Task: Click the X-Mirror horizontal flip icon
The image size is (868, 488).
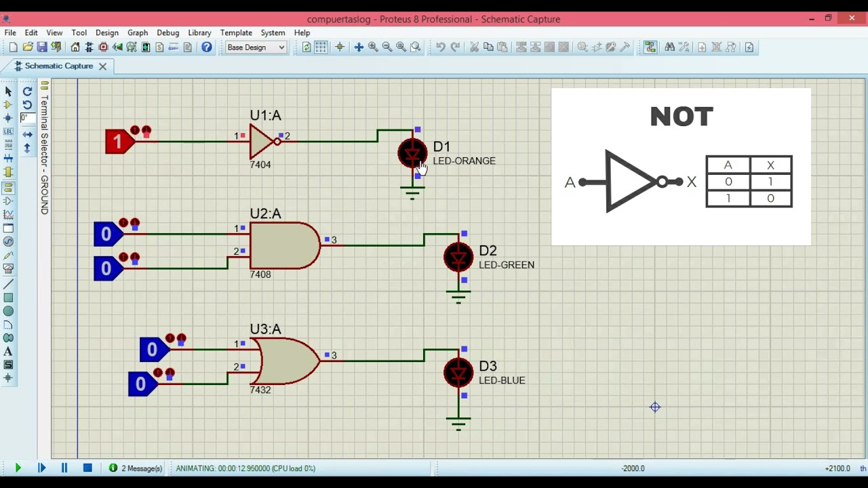Action: pos(27,134)
